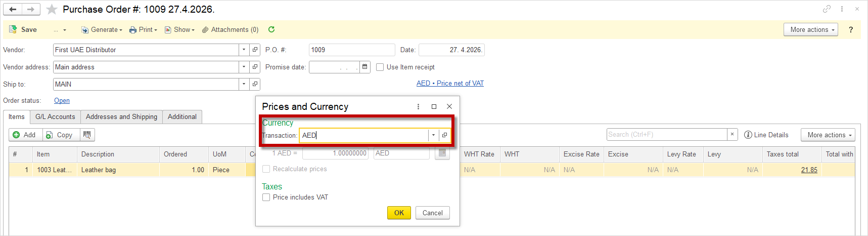Click the P.O. # input field

(x=351, y=50)
